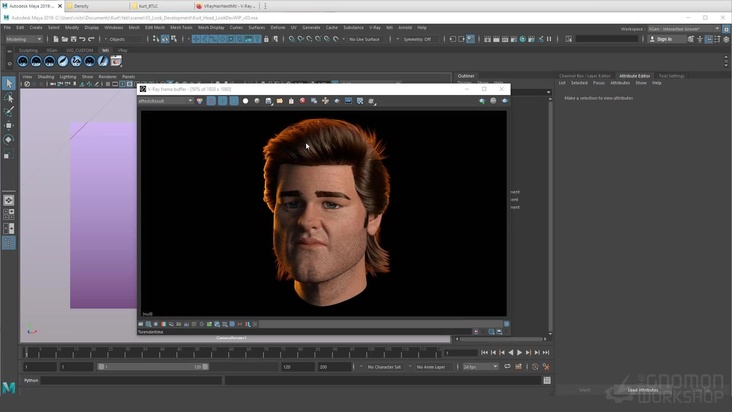Switch to the VRay shelf tab

coord(122,50)
